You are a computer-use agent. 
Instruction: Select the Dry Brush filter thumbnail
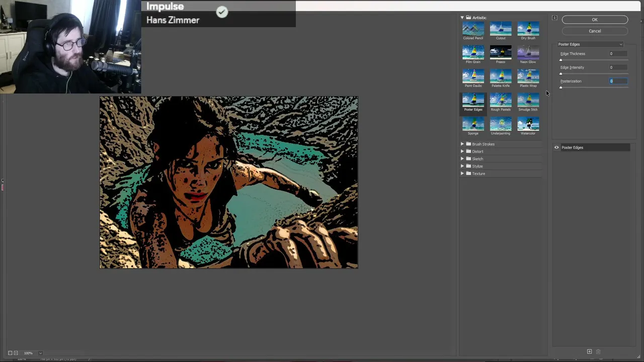(528, 29)
